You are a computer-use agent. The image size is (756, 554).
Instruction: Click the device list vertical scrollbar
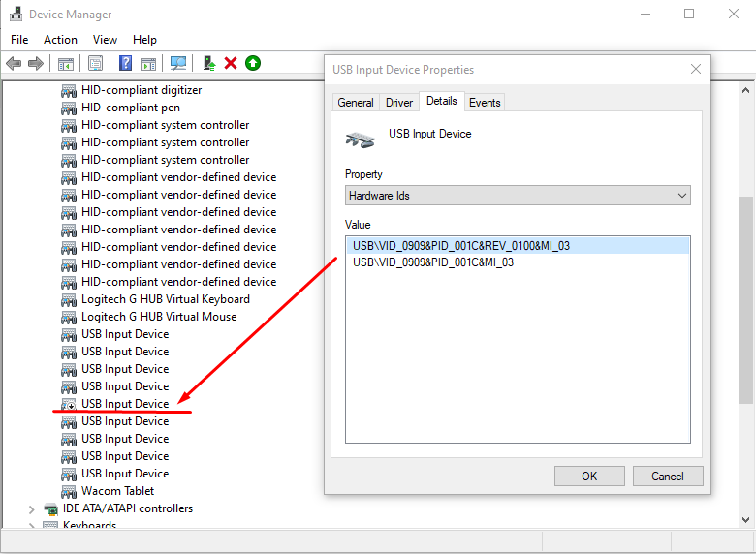tap(745, 300)
